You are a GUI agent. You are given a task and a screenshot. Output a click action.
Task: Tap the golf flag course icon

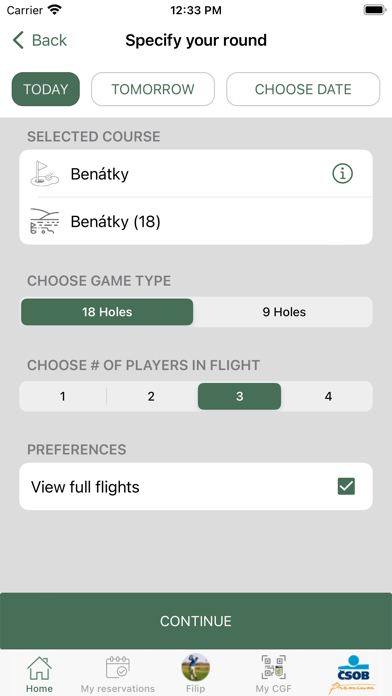coord(44,173)
